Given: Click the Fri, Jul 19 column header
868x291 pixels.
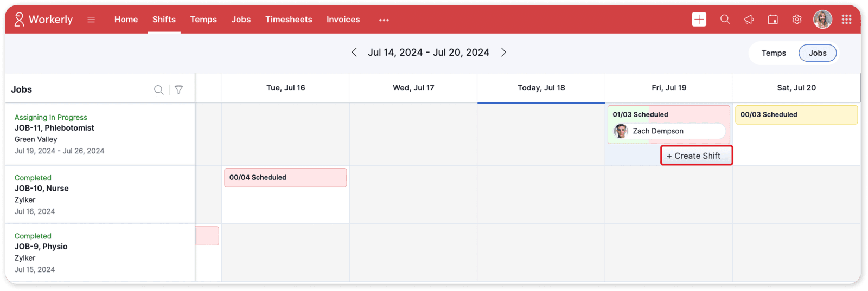Looking at the screenshot, I should (669, 88).
